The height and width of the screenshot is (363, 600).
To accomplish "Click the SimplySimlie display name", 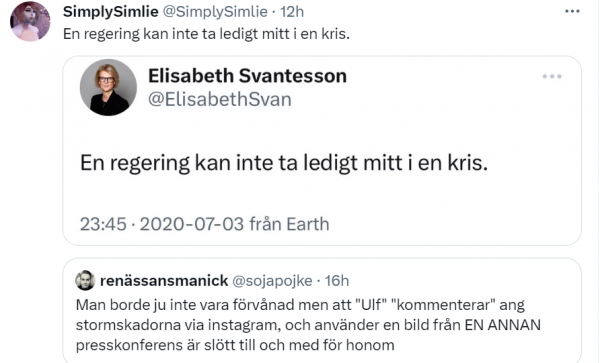I will [x=111, y=12].
